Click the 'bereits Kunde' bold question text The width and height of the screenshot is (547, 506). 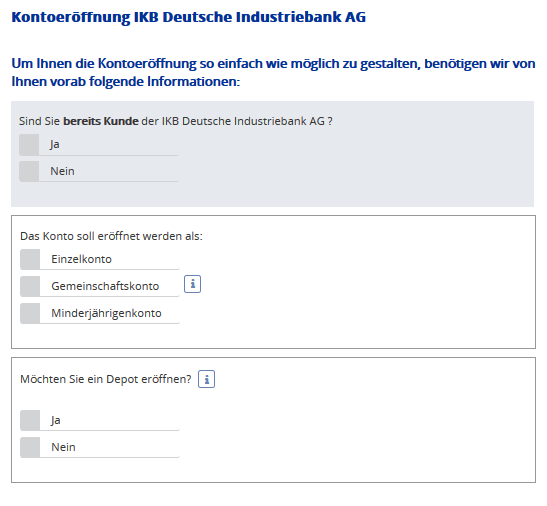(101, 121)
